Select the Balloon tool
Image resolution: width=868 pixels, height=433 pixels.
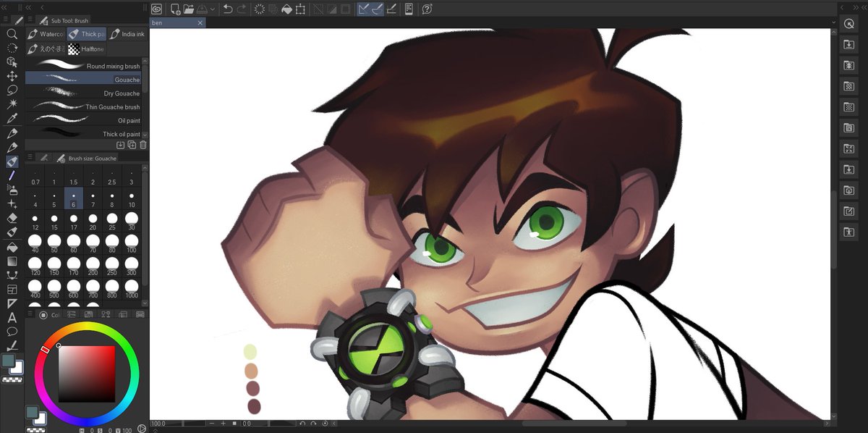12,331
